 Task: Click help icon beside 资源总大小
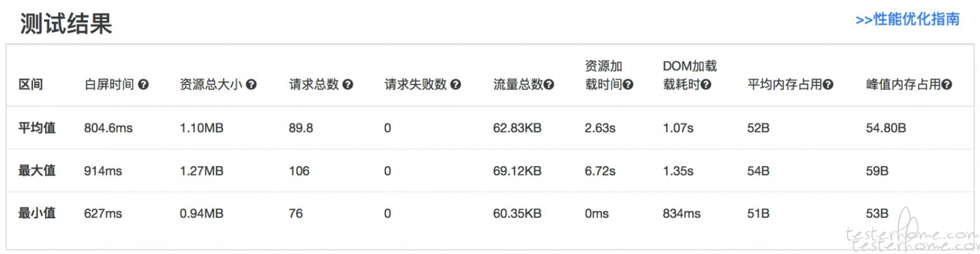coord(251,84)
